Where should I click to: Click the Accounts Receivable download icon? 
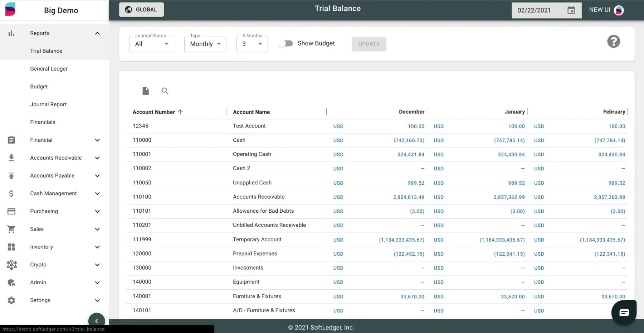click(11, 158)
